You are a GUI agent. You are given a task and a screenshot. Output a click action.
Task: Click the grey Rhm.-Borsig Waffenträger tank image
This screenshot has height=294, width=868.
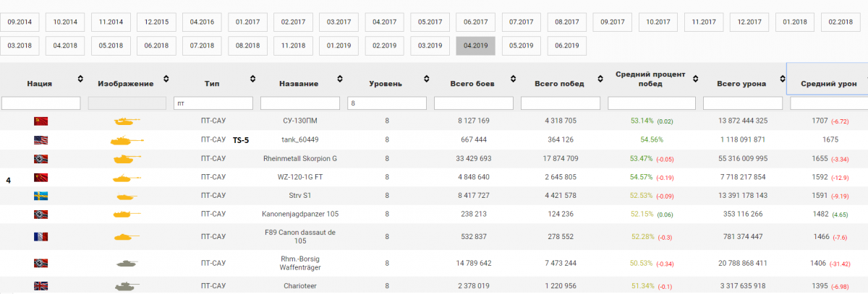[126, 264]
